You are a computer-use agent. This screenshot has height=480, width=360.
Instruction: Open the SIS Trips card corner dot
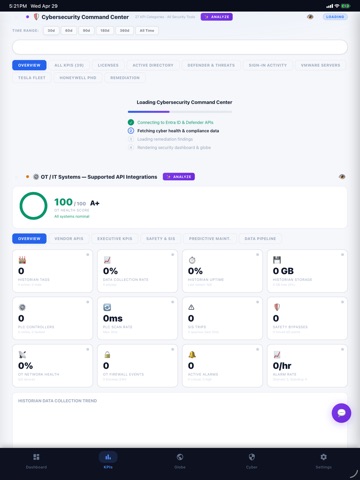tap(257, 302)
